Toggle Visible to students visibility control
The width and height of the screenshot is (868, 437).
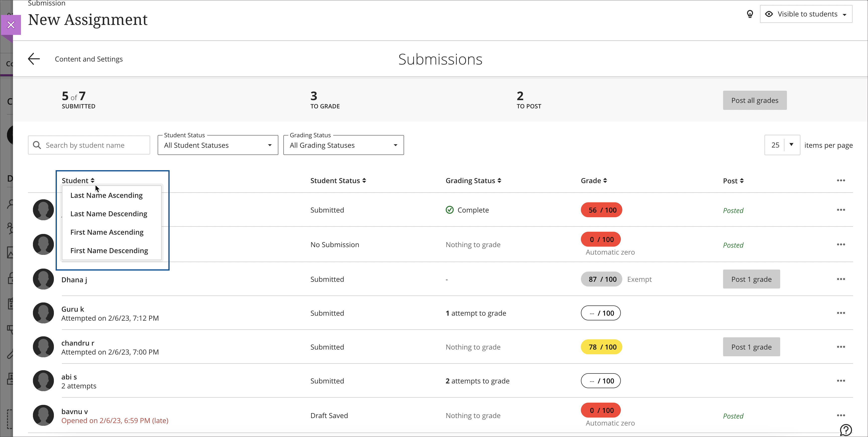tap(806, 14)
